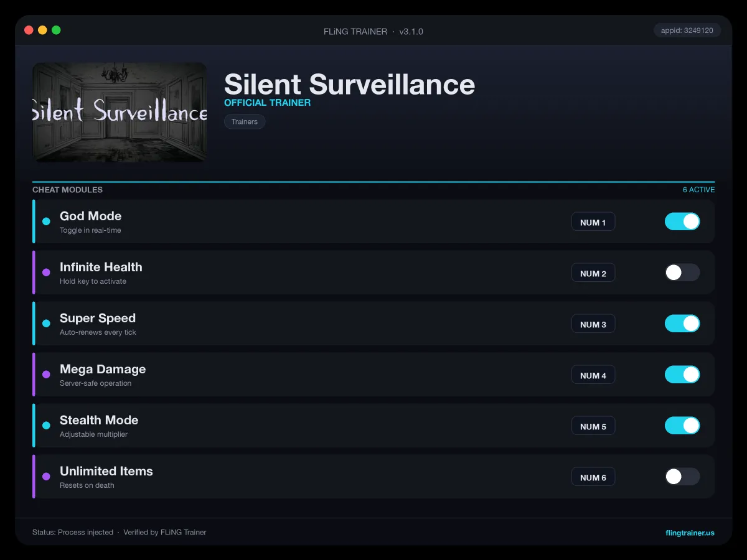This screenshot has width=747, height=560.
Task: Click the FLiNG TRAINER v3.1.0 window title
Action: click(374, 31)
